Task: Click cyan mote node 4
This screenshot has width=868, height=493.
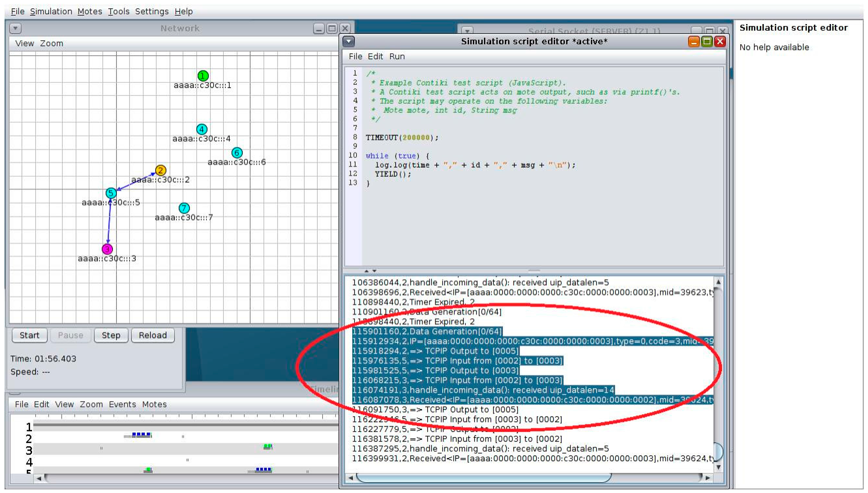Action: click(202, 129)
